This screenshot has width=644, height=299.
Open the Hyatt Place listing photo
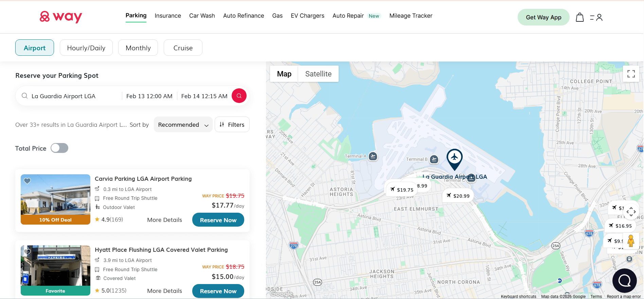(x=55, y=270)
